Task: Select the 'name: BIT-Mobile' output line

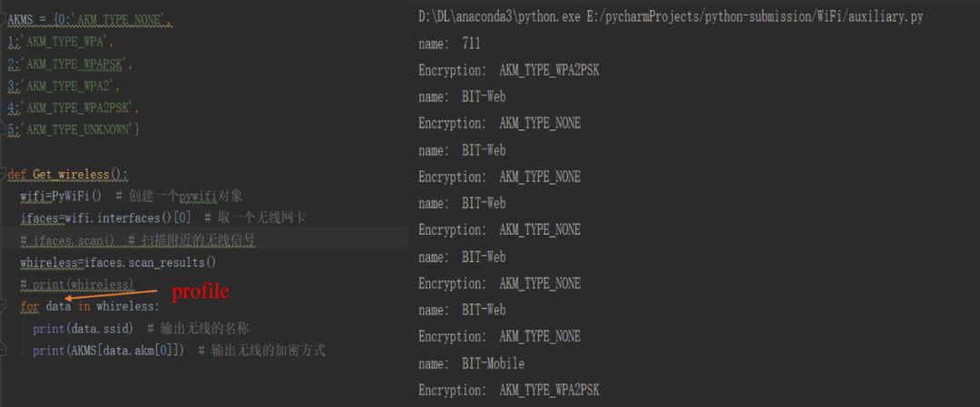Action: pyautogui.click(x=471, y=363)
